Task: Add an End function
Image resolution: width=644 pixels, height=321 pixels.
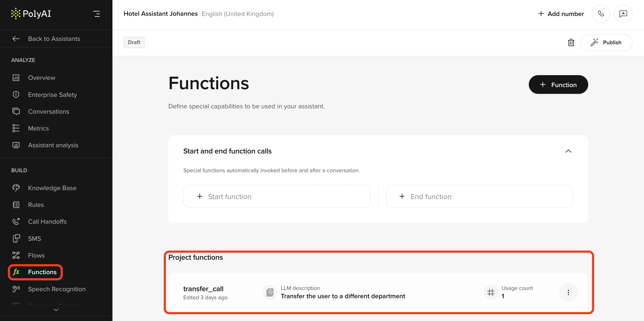Action: point(479,196)
